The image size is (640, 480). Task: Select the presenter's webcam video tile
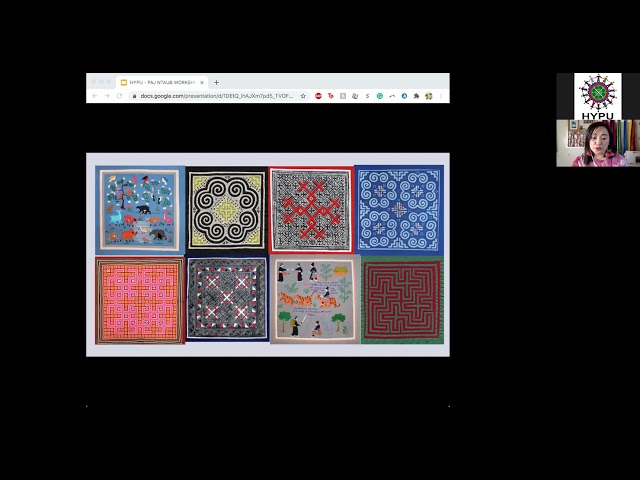click(x=598, y=143)
